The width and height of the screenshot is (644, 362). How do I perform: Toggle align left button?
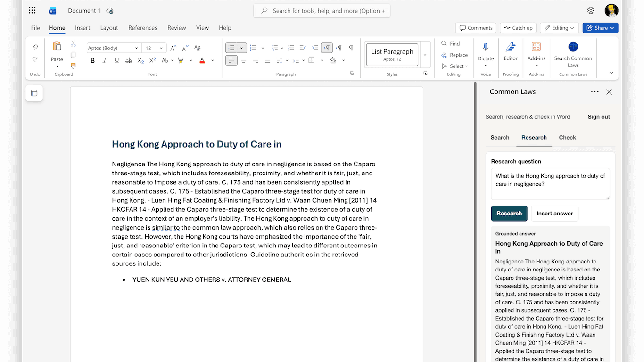point(231,60)
